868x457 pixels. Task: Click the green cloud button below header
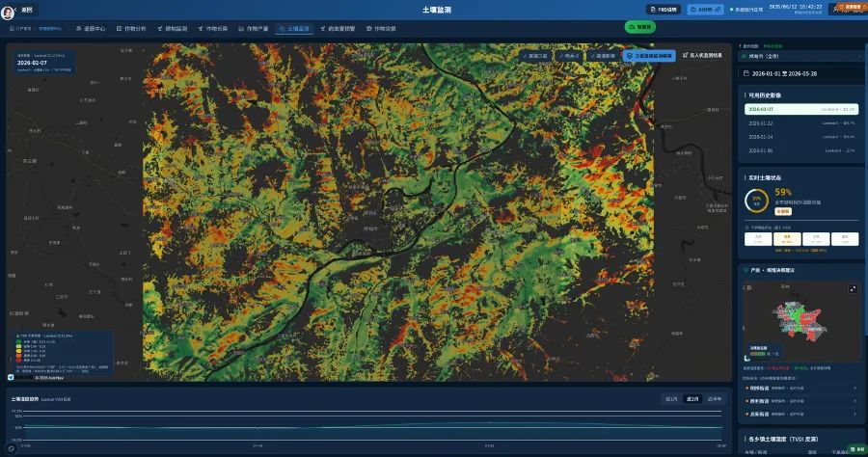pyautogui.click(x=640, y=27)
